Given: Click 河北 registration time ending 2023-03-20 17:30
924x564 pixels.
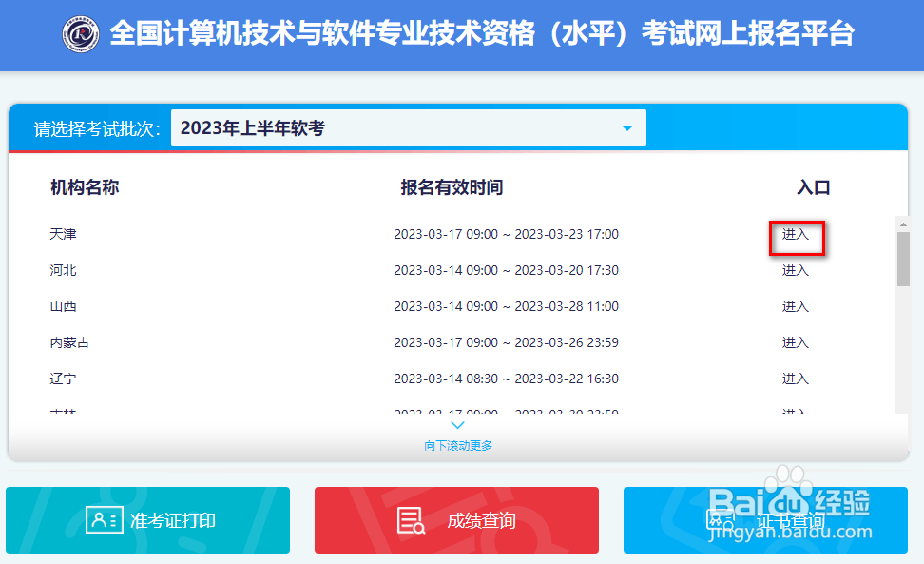Looking at the screenshot, I should [506, 270].
